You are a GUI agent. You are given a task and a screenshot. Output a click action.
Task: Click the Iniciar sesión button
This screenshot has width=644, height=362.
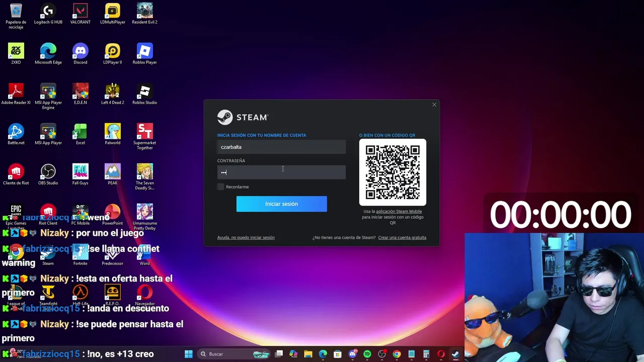point(281,204)
